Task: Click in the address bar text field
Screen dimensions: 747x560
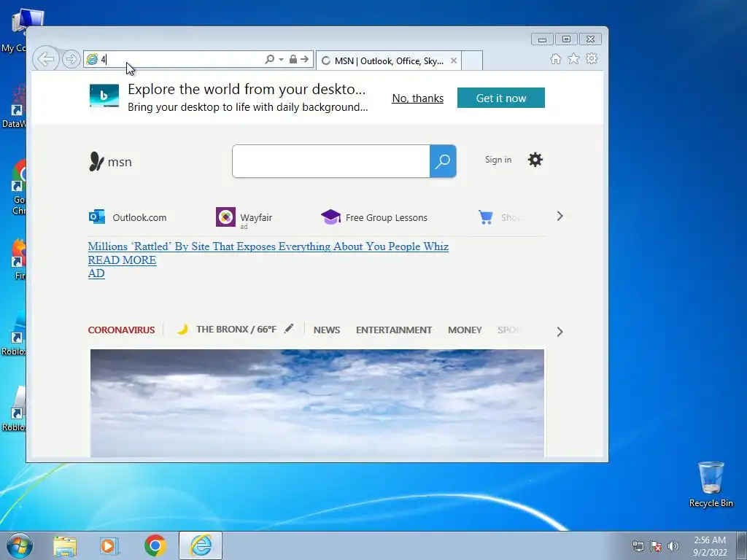Action: click(181, 60)
